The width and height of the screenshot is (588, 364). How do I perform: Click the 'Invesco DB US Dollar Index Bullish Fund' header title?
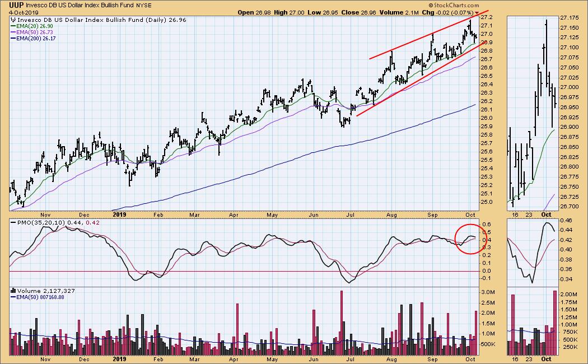point(79,6)
